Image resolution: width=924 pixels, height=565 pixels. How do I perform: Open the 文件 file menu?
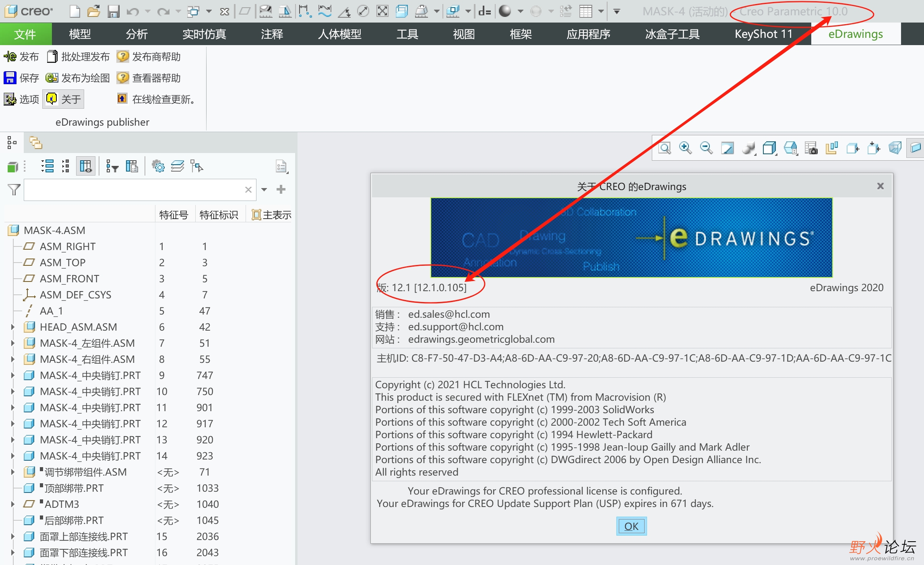(25, 34)
